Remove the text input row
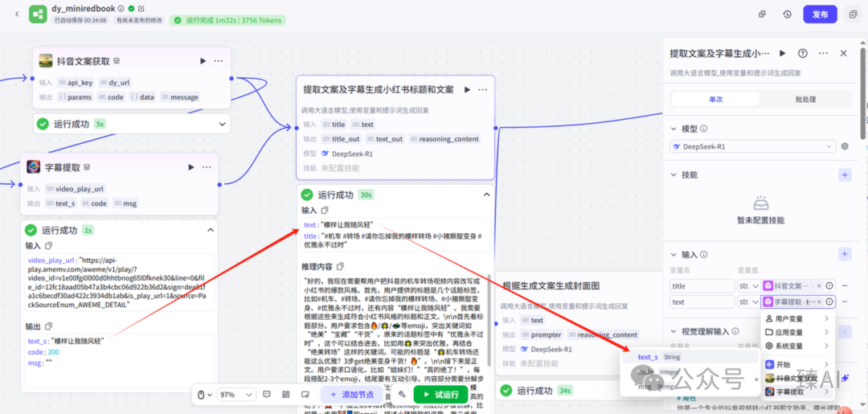Image resolution: width=868 pixels, height=414 pixels. tap(845, 302)
